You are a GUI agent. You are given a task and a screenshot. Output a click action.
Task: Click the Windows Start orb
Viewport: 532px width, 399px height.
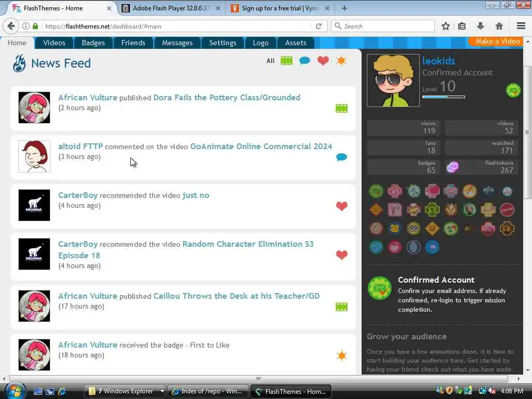click(15, 391)
